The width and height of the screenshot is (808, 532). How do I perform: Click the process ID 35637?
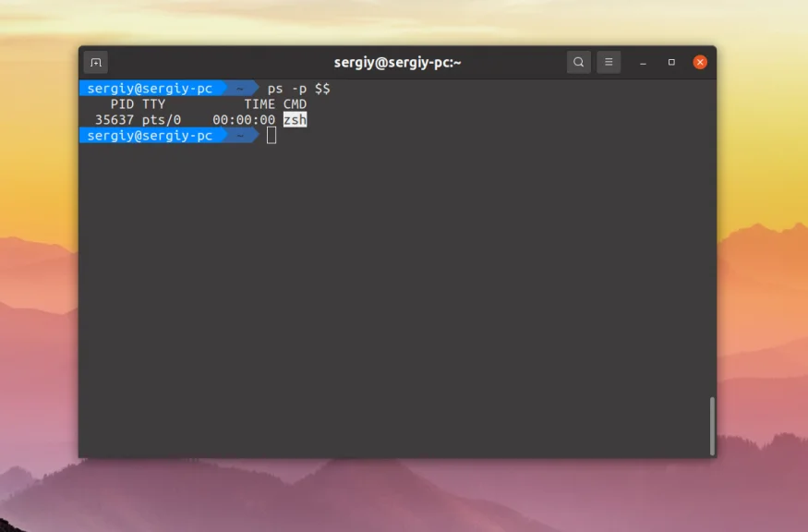pos(113,119)
